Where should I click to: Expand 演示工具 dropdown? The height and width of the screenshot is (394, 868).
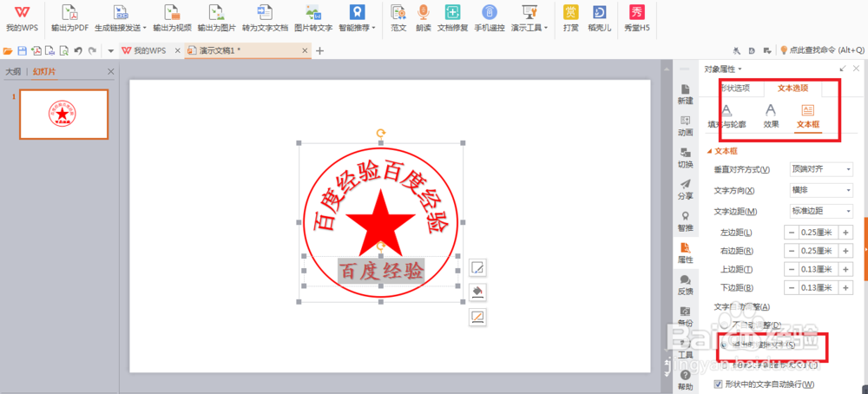coord(546,27)
